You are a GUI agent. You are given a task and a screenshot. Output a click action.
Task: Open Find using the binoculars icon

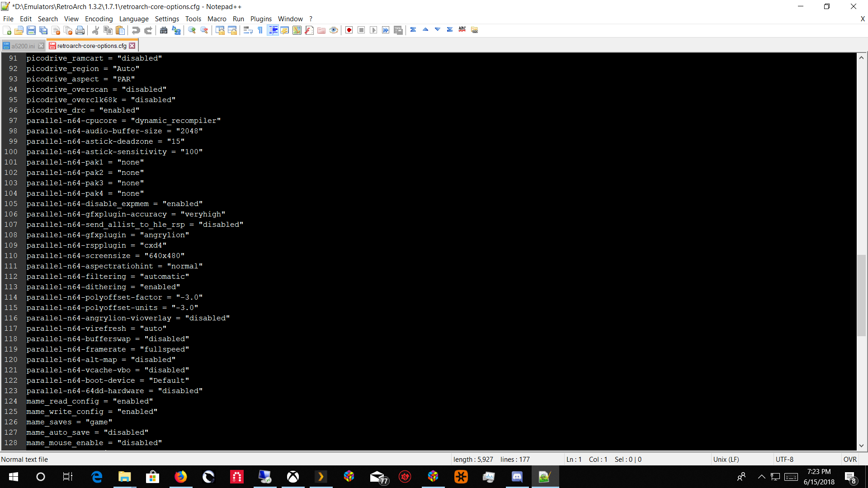click(x=164, y=30)
